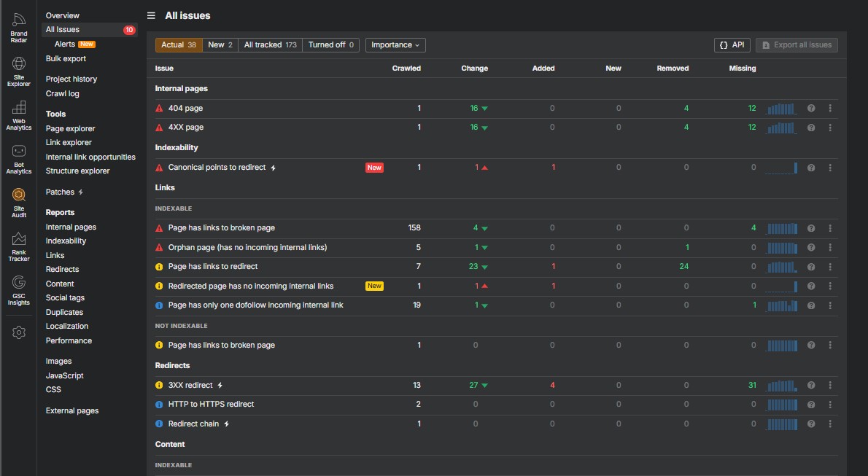Open settings gear in left sidebar
The image size is (868, 476).
click(19, 332)
